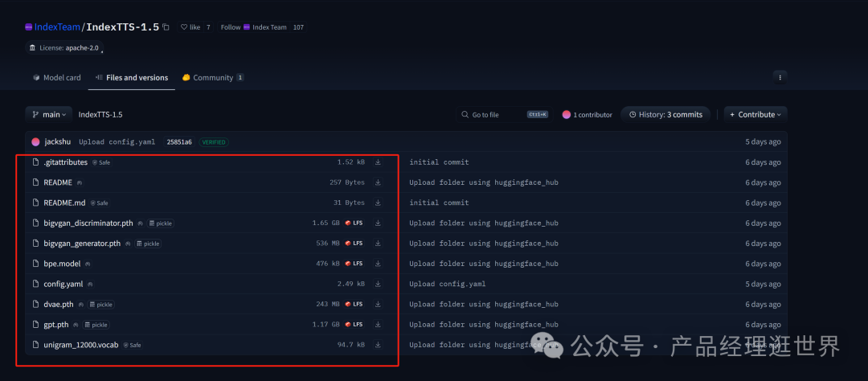Open the Community tab

click(213, 77)
